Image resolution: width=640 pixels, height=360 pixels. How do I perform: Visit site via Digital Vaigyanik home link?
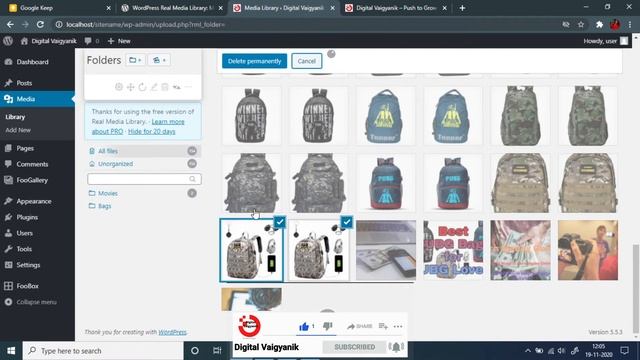pos(49,41)
